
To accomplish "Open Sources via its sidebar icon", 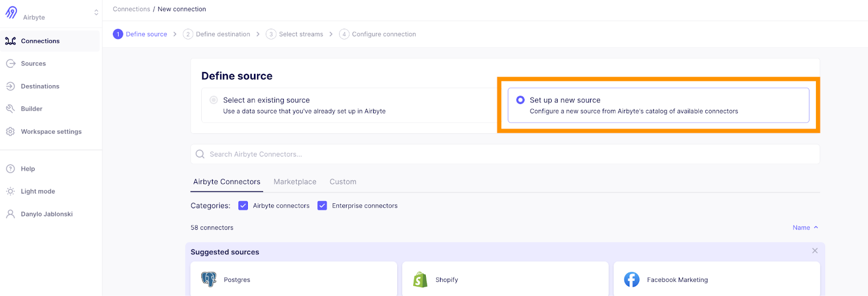I will click(10, 63).
